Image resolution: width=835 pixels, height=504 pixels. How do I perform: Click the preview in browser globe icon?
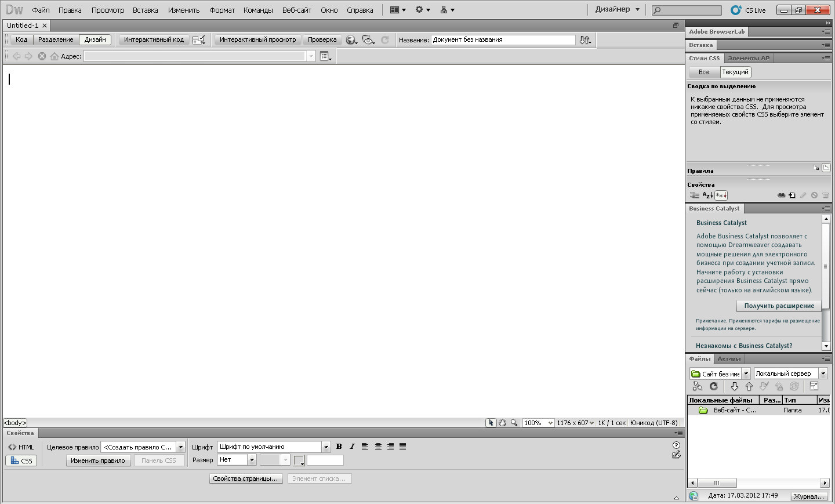351,40
